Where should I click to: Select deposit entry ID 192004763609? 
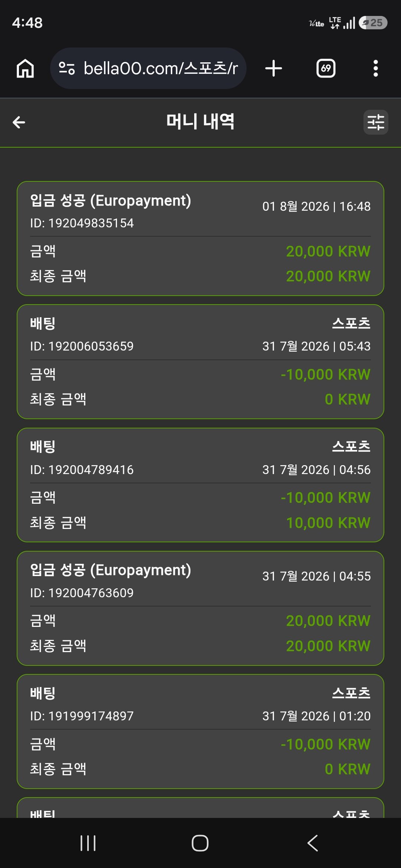click(200, 608)
